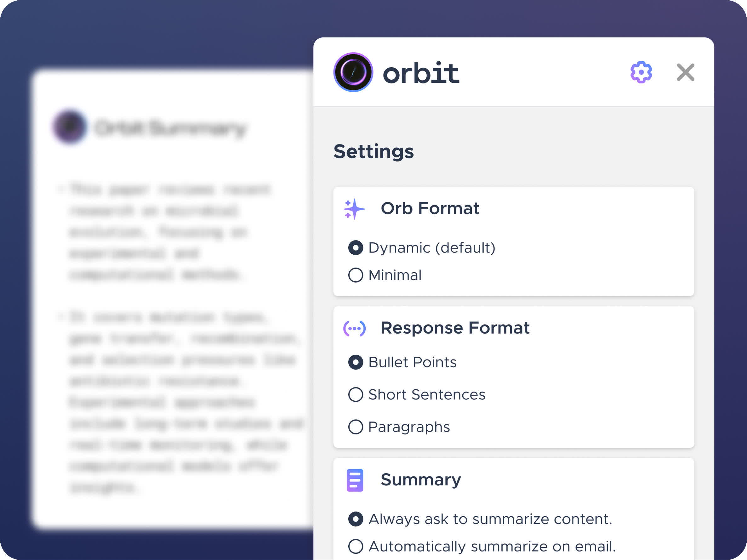This screenshot has height=560, width=747.
Task: Click the blurred Orbit Summary title
Action: [171, 128]
